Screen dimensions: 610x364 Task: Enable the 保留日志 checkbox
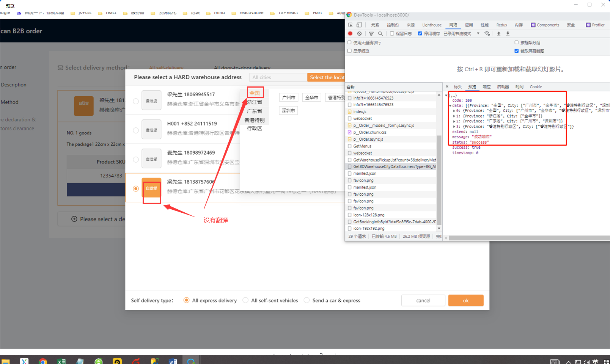click(392, 34)
